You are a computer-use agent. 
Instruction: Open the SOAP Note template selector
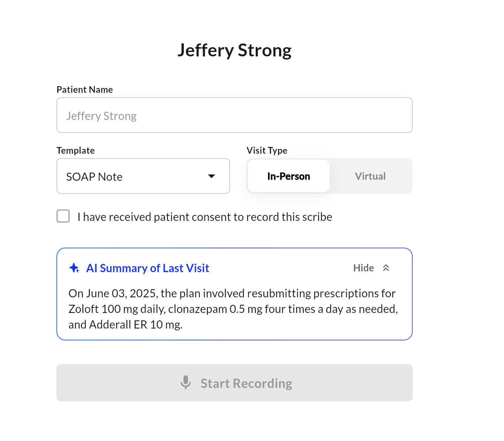143,176
